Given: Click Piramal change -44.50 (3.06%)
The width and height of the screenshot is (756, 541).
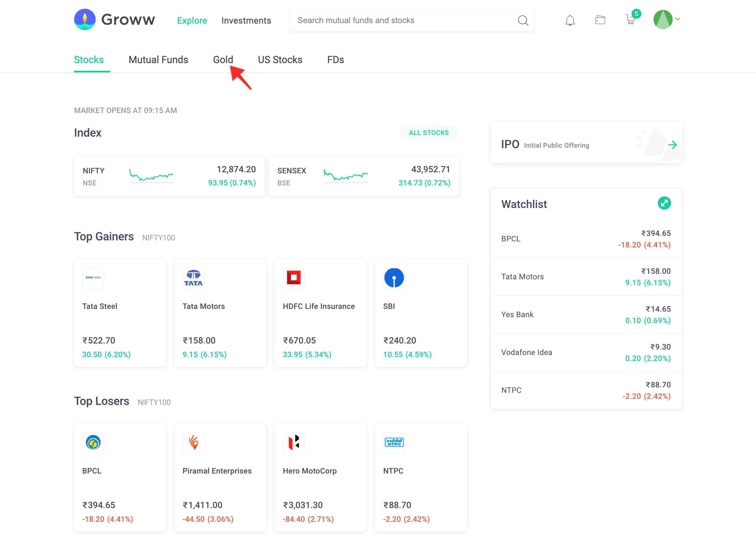Looking at the screenshot, I should tap(208, 519).
